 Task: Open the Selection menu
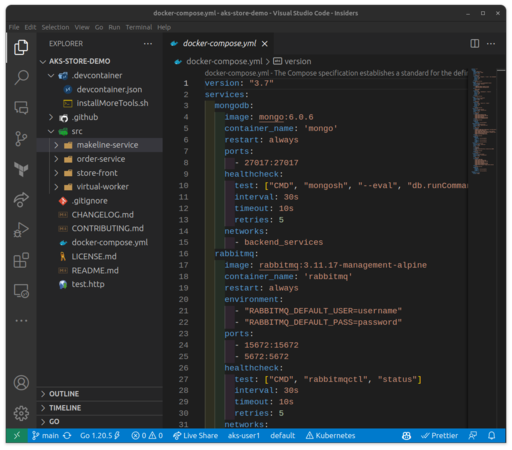click(x=55, y=27)
